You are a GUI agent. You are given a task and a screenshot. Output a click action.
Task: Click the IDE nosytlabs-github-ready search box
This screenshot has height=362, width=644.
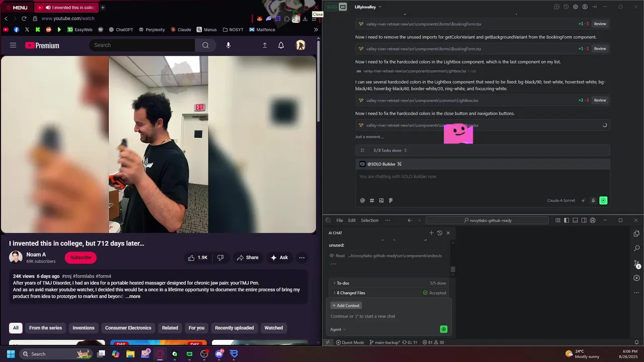pyautogui.click(x=487, y=220)
